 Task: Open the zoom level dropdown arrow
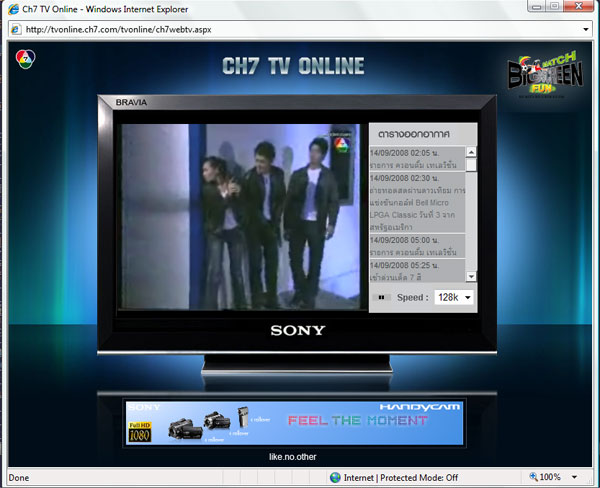tap(574, 477)
